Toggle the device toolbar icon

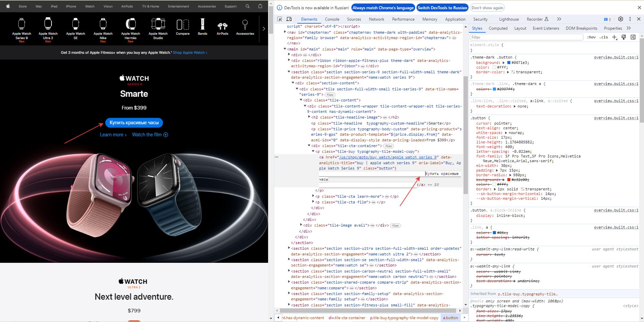point(289,19)
